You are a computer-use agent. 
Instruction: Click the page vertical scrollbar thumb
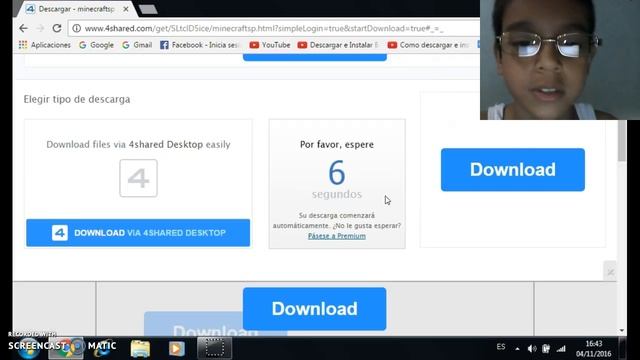(x=622, y=140)
